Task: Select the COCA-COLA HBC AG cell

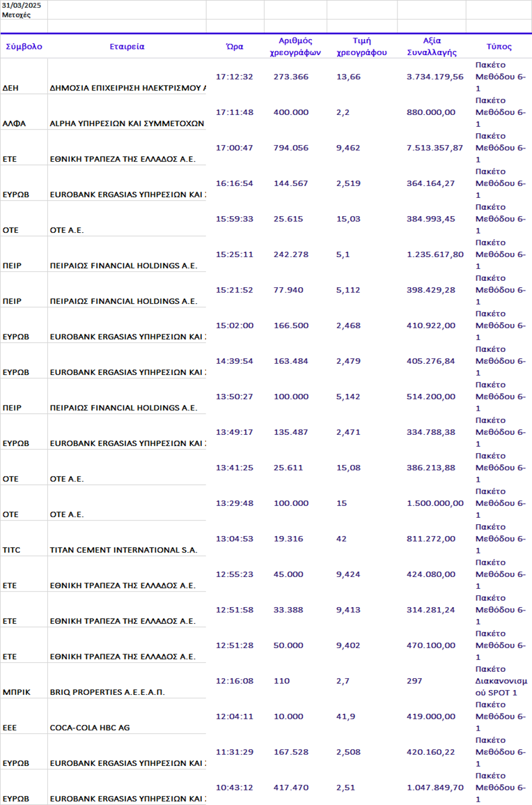Action: [x=90, y=728]
